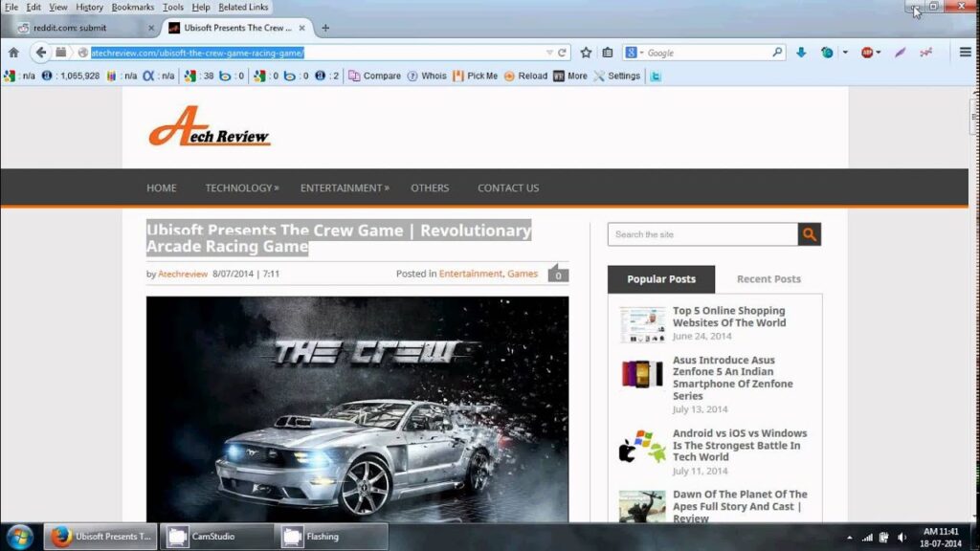Click the Atechreview author link
Image resolution: width=980 pixels, height=551 pixels.
(183, 274)
